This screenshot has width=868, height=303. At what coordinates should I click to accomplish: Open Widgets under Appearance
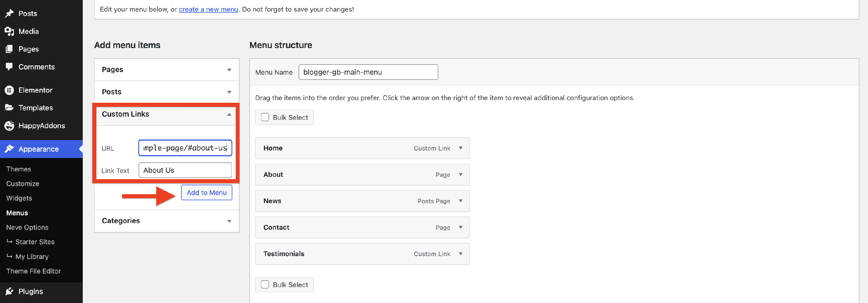(19, 198)
